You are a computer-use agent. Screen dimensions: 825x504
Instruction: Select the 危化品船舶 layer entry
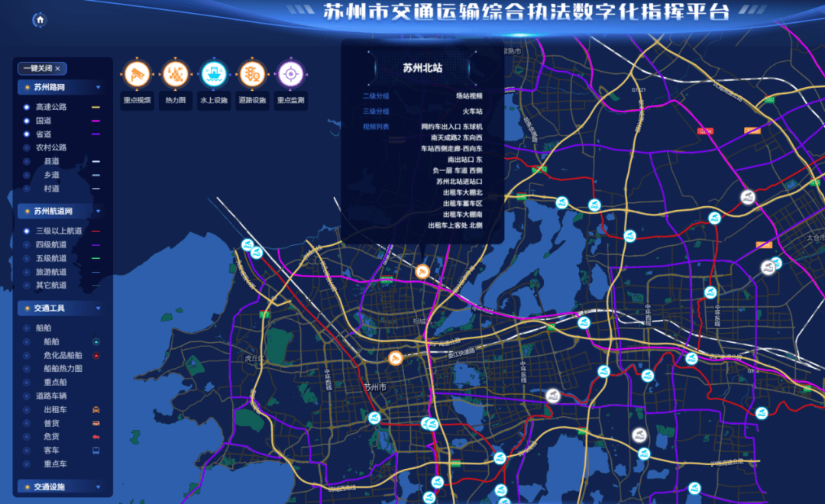click(26, 355)
